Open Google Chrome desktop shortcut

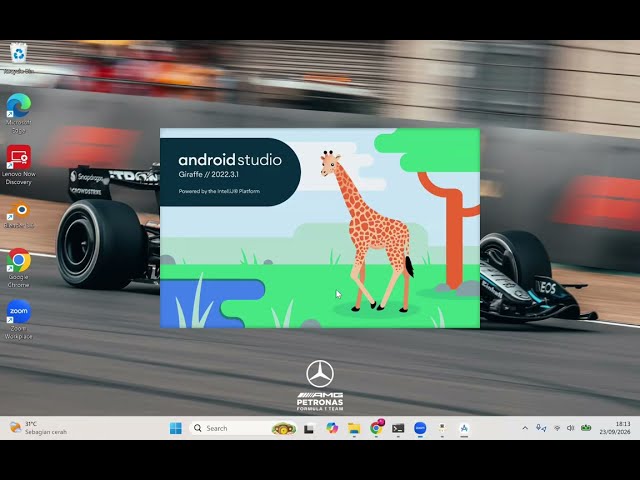click(18, 267)
